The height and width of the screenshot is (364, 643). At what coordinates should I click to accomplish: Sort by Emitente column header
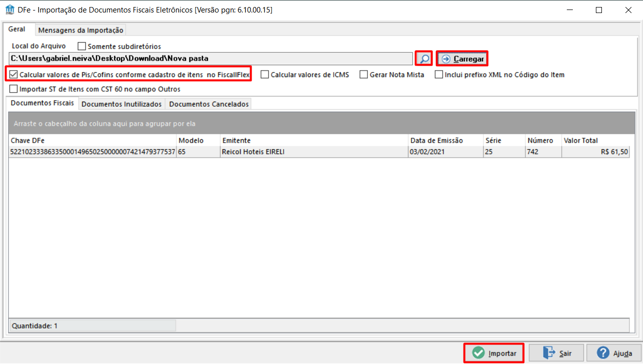pos(314,140)
